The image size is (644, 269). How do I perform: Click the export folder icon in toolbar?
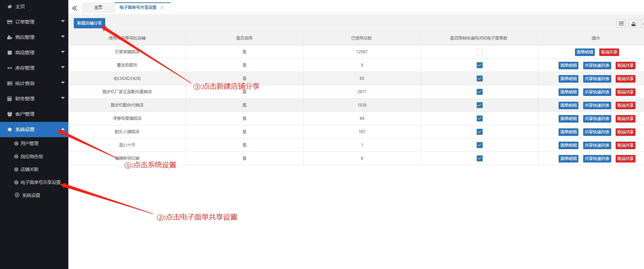(633, 24)
